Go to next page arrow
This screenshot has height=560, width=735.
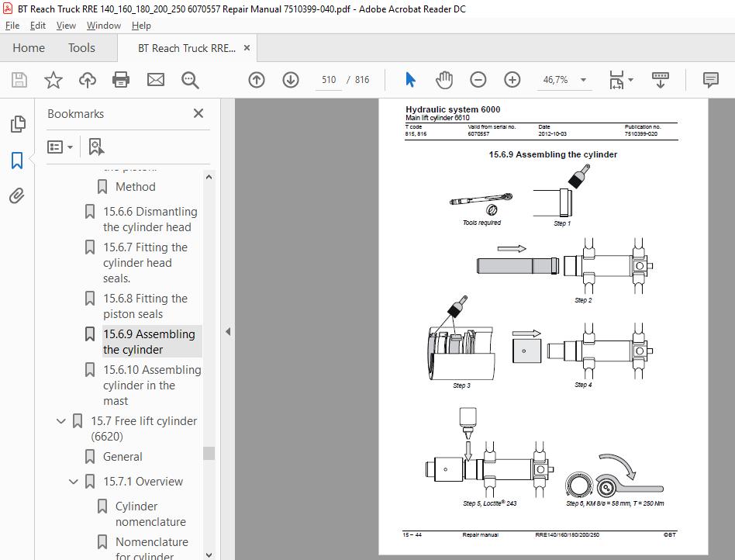coord(291,80)
